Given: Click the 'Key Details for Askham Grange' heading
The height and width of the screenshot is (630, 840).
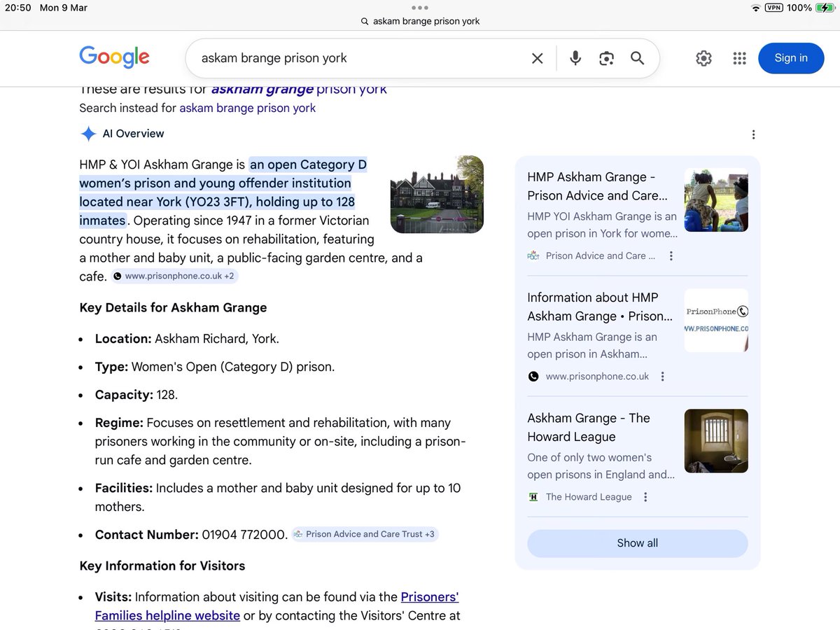Looking at the screenshot, I should tap(173, 307).
